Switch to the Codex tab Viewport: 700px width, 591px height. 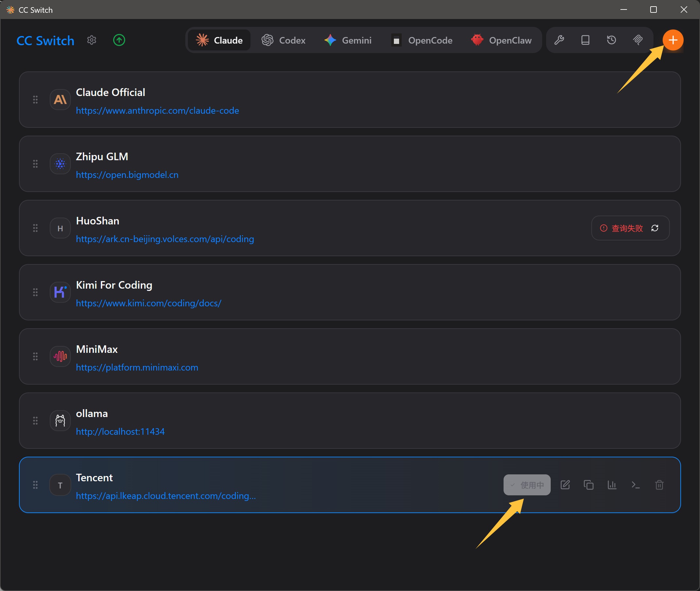coord(284,40)
